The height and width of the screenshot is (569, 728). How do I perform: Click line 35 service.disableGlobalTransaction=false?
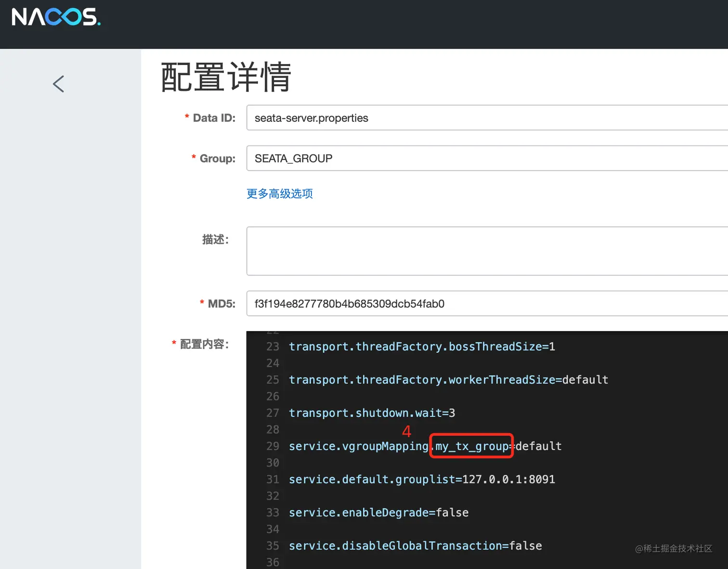(x=415, y=546)
